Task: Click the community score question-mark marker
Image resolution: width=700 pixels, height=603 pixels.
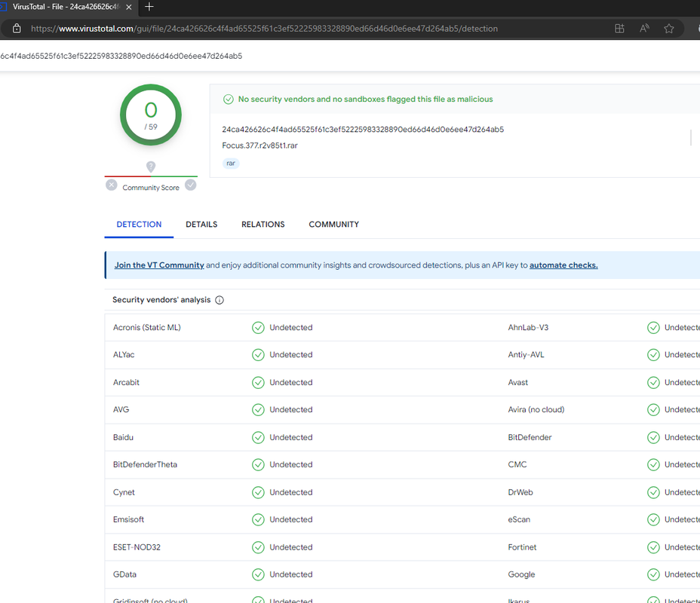Action: (151, 167)
